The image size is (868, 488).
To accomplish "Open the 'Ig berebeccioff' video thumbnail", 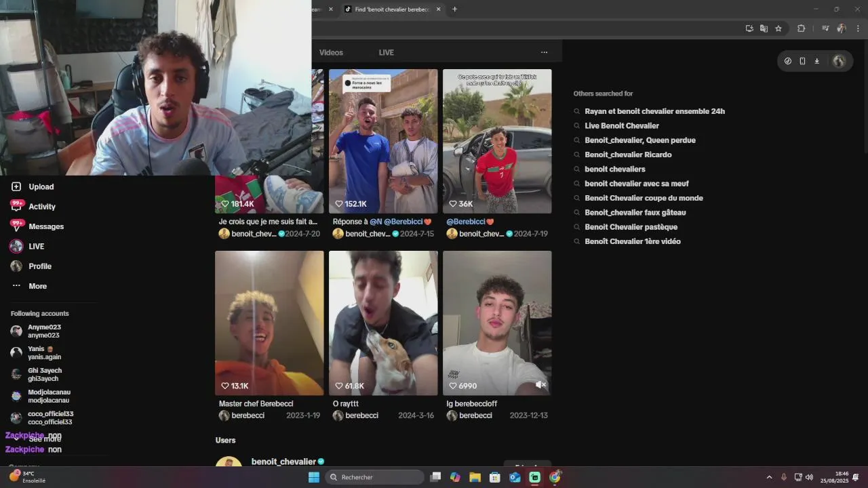I will (497, 323).
